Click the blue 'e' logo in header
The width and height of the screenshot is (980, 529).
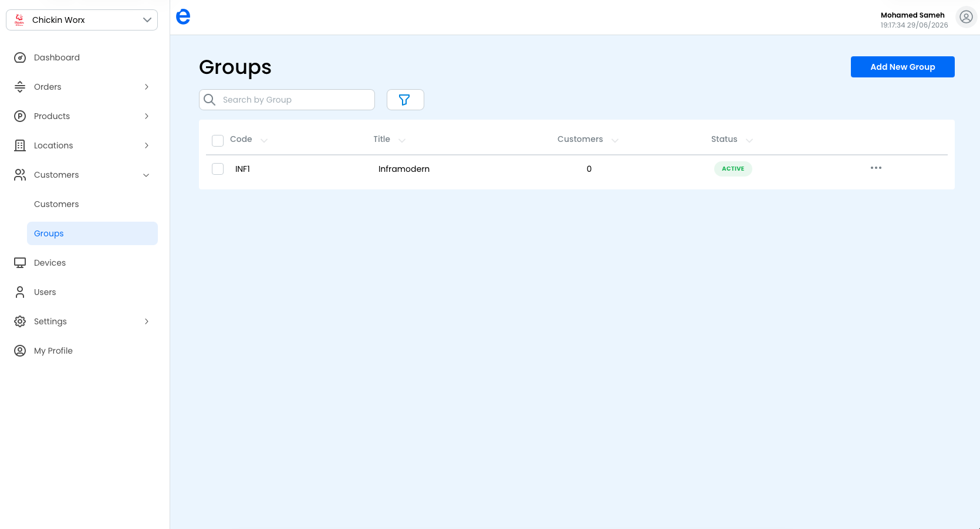click(183, 17)
